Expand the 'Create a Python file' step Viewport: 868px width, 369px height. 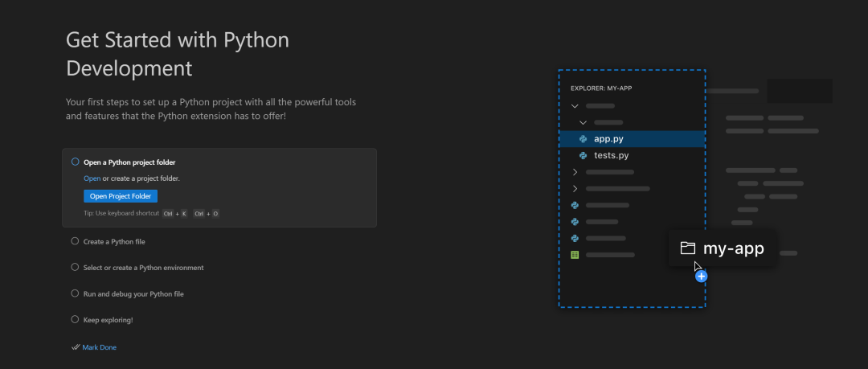(114, 241)
